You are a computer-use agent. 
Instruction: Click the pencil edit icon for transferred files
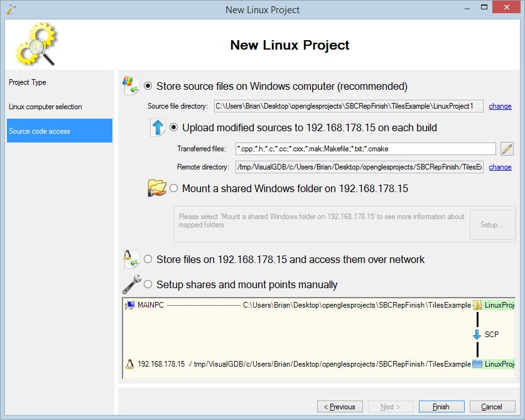coord(507,149)
